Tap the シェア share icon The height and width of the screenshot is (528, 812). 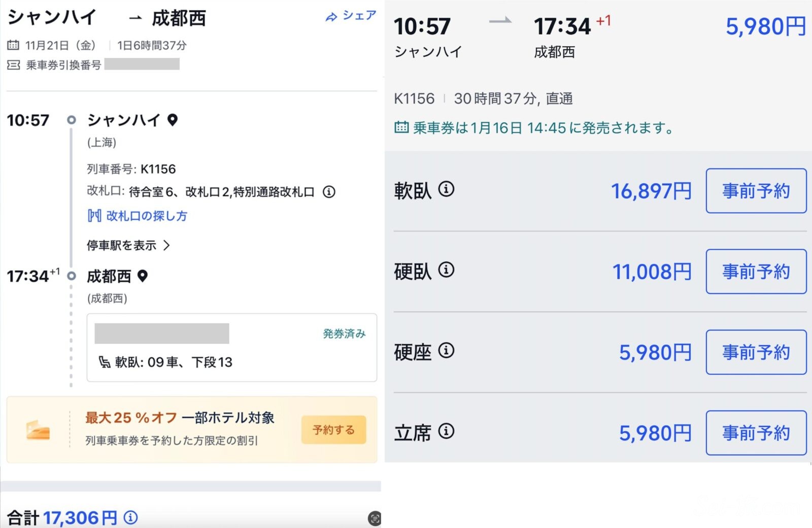click(331, 17)
